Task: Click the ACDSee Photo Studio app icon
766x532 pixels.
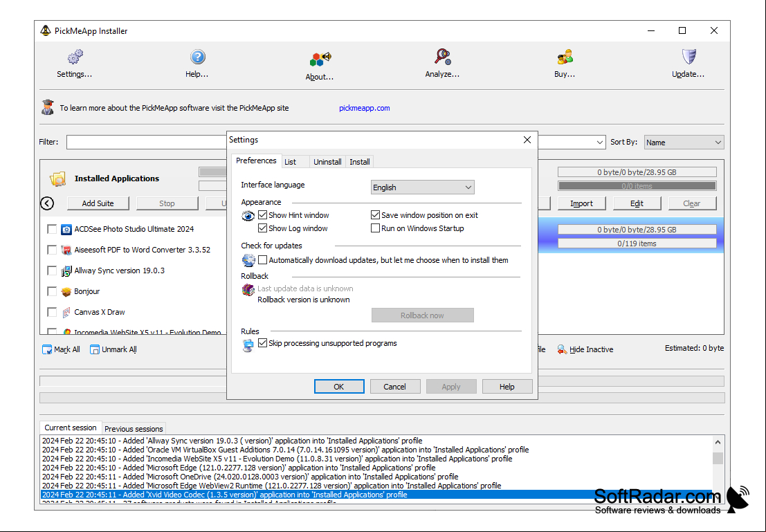Action: (x=66, y=229)
